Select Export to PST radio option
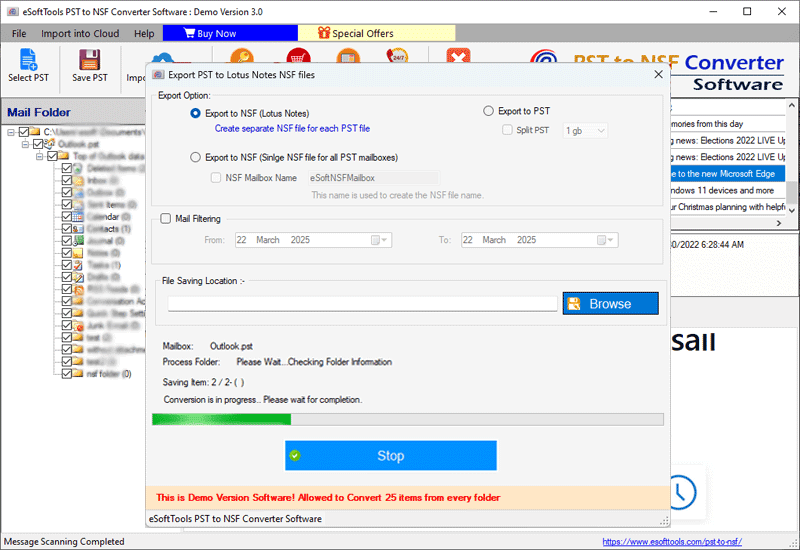The image size is (800, 550). tap(488, 111)
